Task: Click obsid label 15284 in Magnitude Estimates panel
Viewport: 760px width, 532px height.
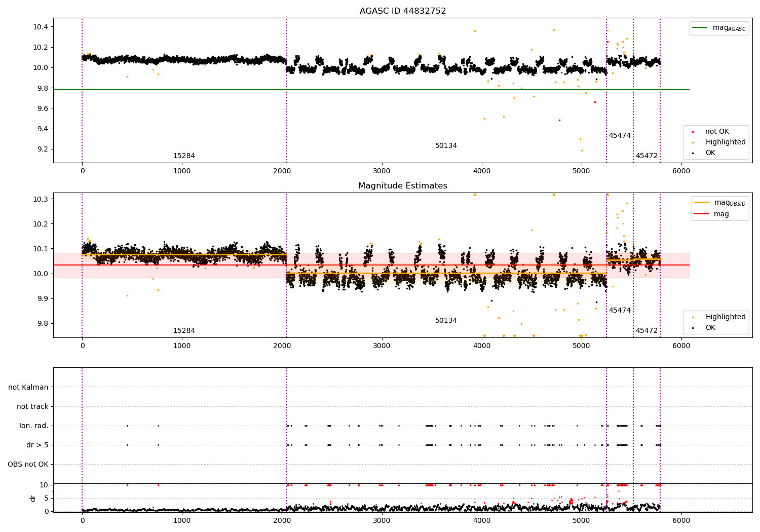Action: 184,331
